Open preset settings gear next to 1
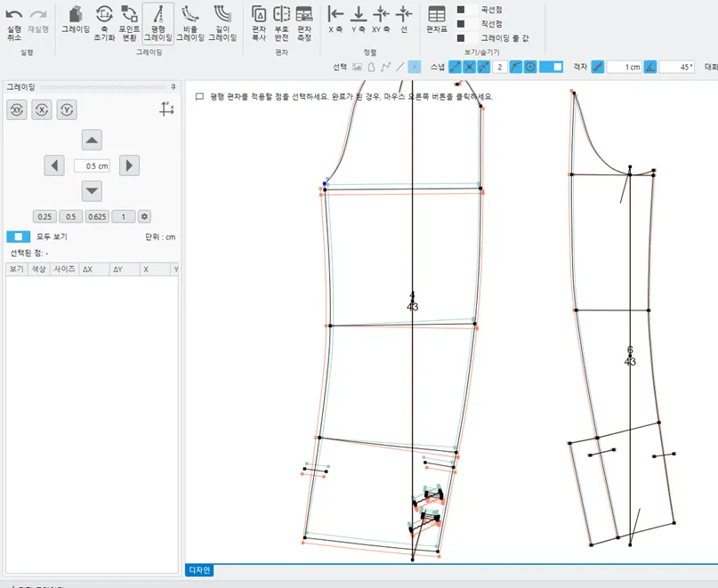Screen dimensions: 718x588 [145, 216]
